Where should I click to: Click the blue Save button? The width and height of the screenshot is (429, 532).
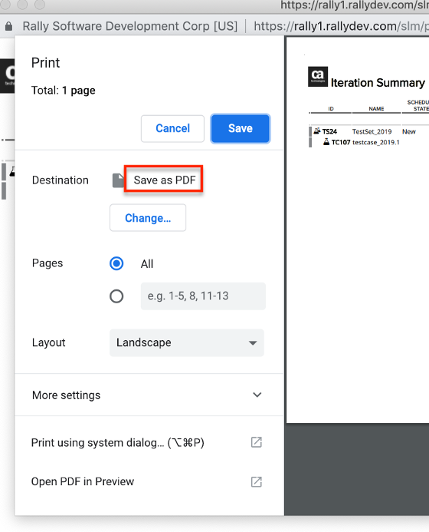(240, 129)
